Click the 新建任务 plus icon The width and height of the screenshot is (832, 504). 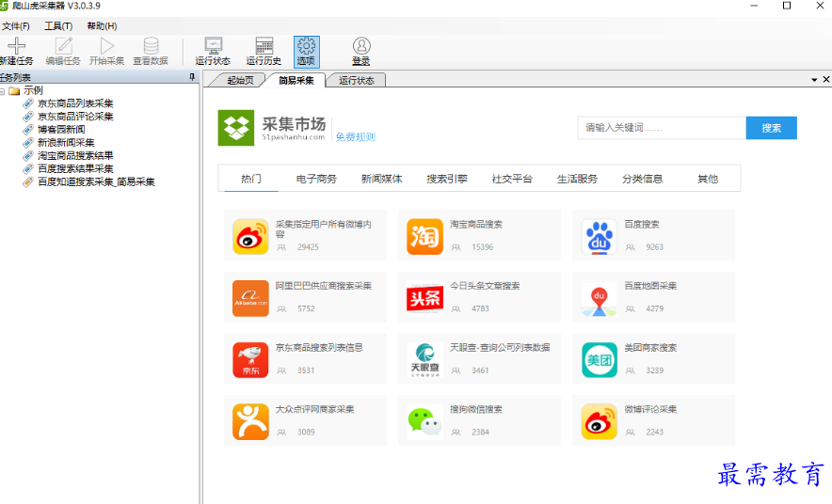coord(16,45)
